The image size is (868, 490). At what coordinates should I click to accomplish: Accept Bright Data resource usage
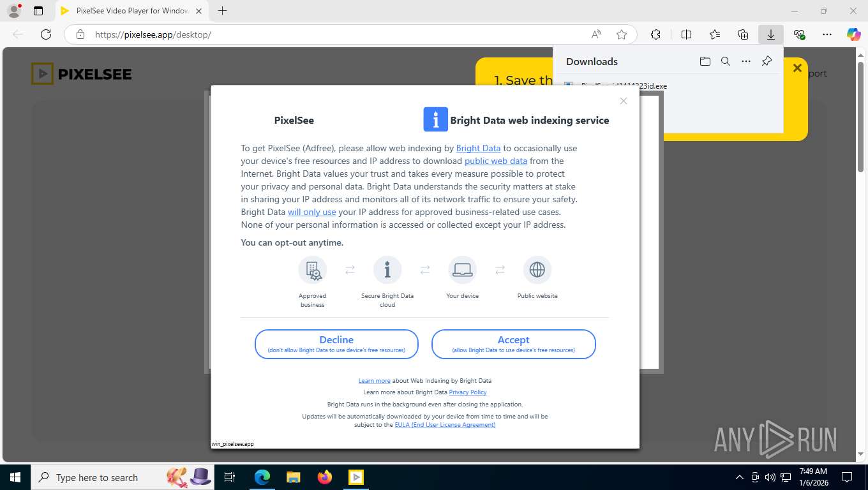tap(514, 345)
